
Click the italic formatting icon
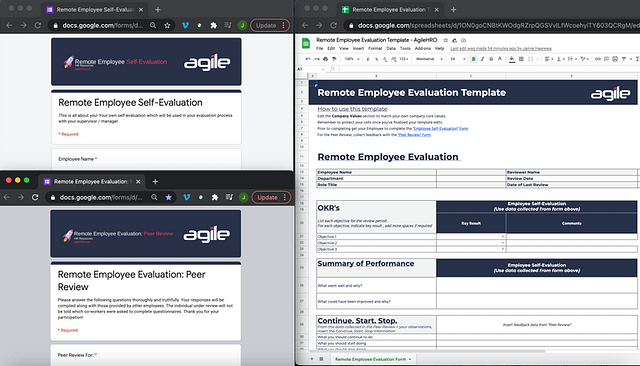pyautogui.click(x=482, y=59)
